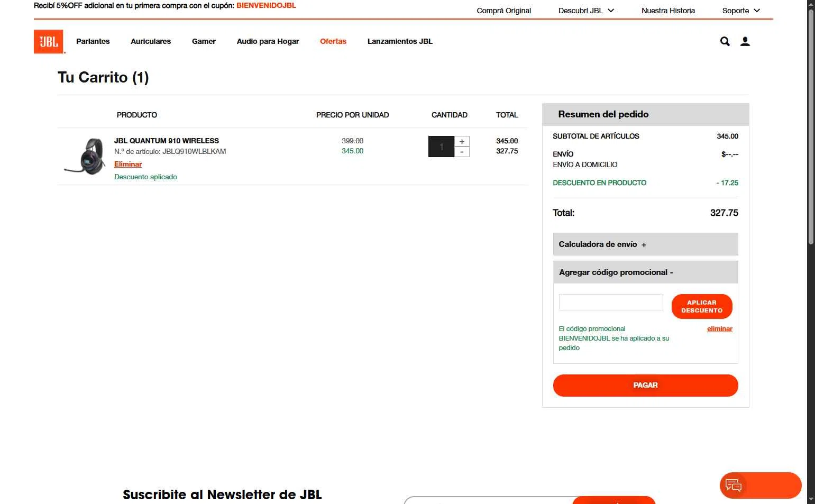The width and height of the screenshot is (815, 504).
Task: Open the JBL Quantum 910 headset thumbnail
Action: click(85, 157)
